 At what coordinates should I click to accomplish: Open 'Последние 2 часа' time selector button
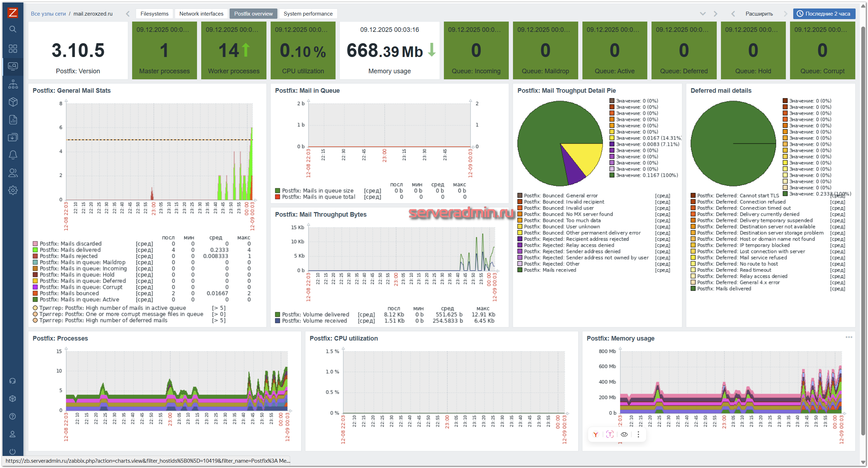tap(824, 14)
